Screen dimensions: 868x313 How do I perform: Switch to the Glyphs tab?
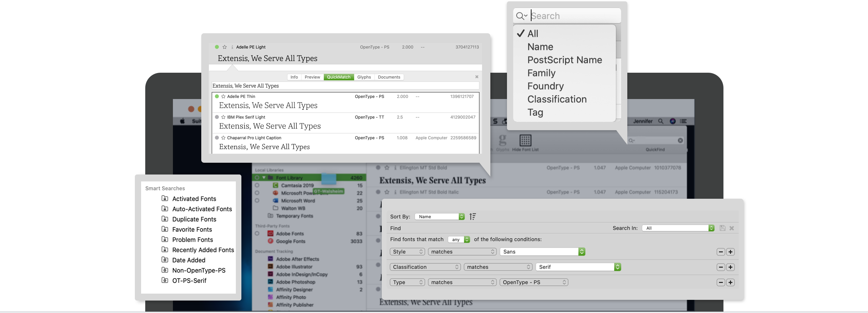(x=364, y=77)
